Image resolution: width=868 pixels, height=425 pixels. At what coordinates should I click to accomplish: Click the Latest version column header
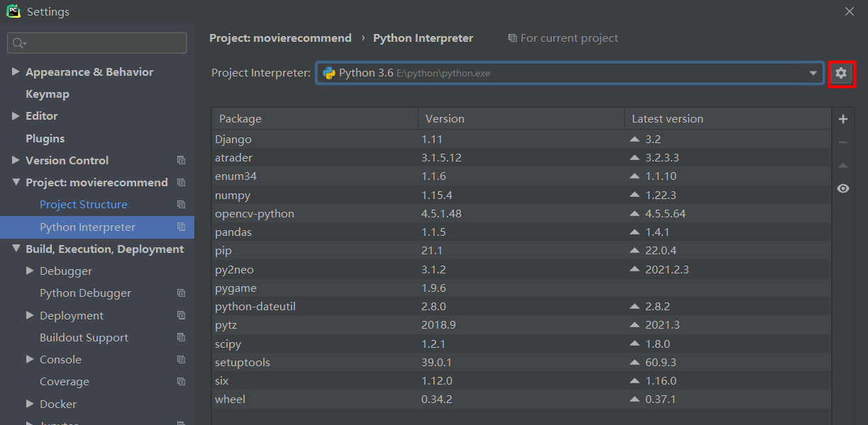coord(667,119)
